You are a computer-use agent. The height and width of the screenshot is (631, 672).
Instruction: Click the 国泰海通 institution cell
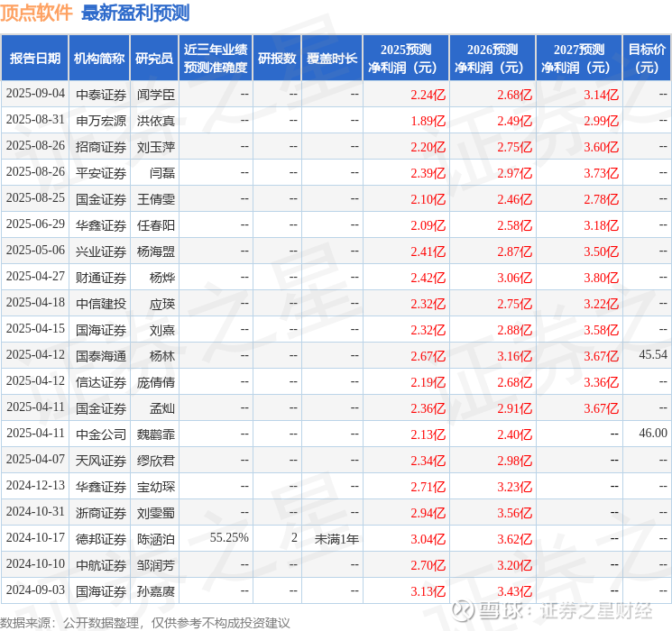[101, 356]
